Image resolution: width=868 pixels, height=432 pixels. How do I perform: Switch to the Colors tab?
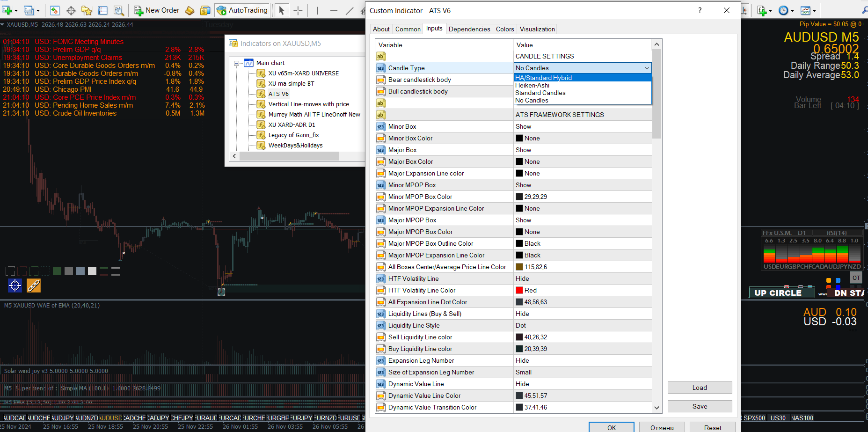[505, 29]
